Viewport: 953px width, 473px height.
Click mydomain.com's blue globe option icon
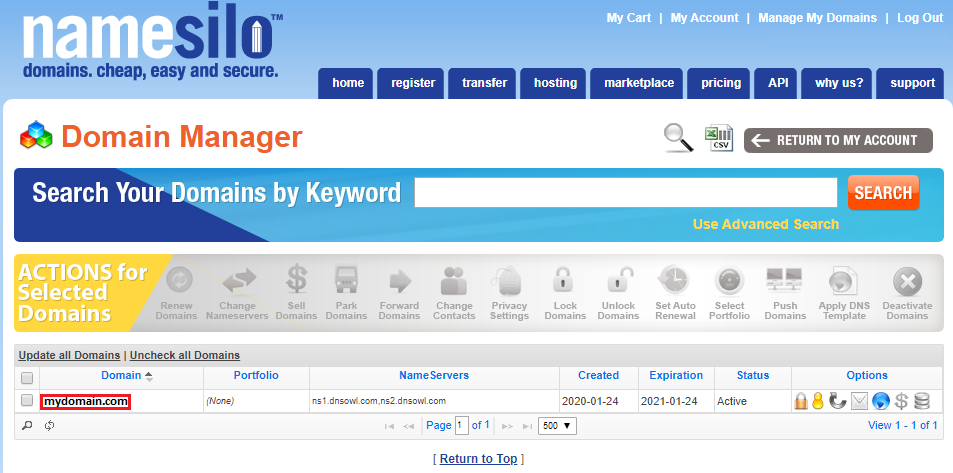click(x=881, y=401)
